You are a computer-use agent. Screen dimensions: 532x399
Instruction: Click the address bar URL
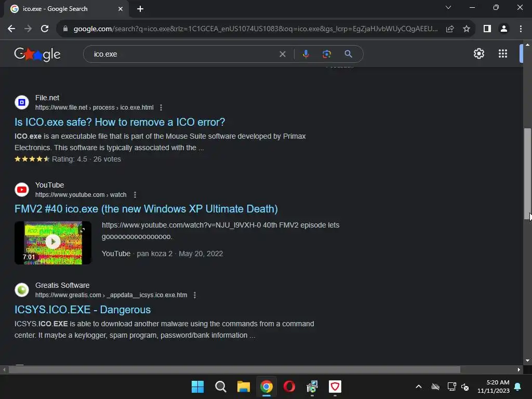point(256,29)
